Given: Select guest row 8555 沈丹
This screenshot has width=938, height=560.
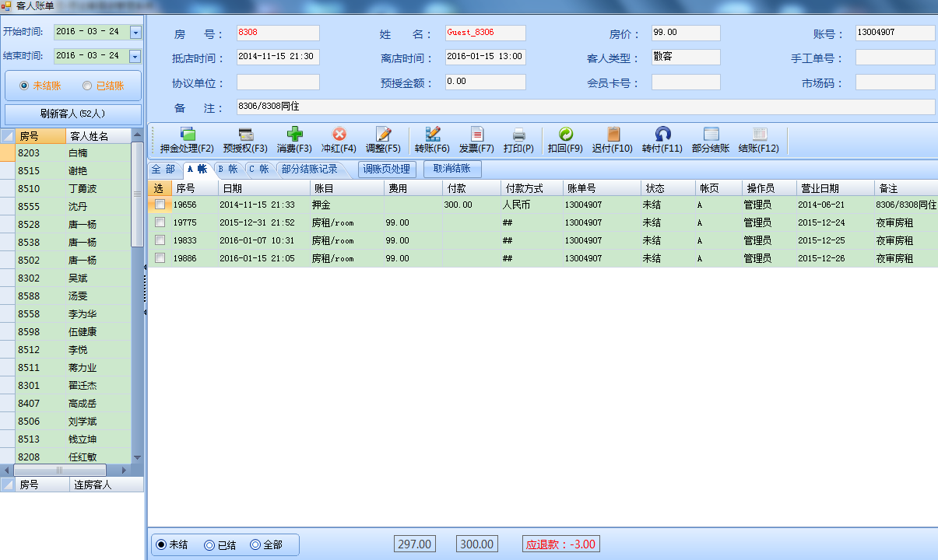Looking at the screenshot, I should [x=73, y=206].
